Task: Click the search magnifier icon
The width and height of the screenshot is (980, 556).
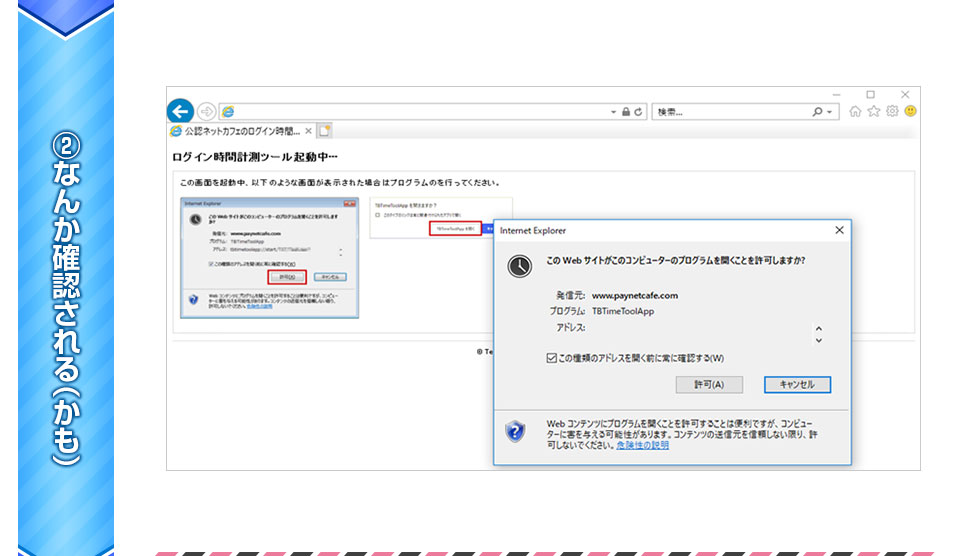Action: (x=818, y=112)
